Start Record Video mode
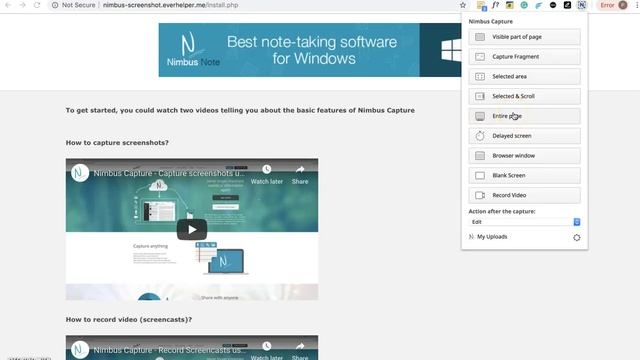The image size is (640, 360). [x=524, y=195]
